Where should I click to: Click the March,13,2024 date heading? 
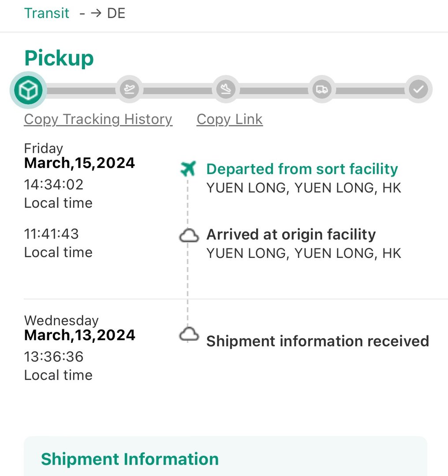[x=79, y=335]
